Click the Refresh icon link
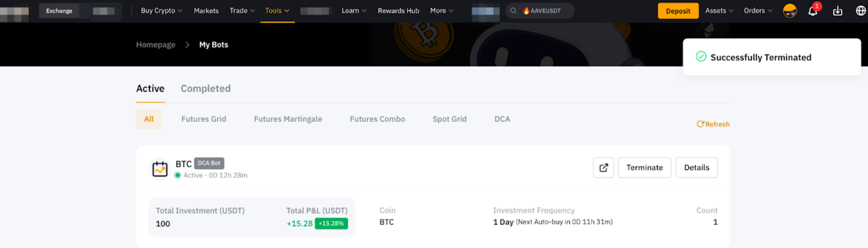The image size is (868, 248). click(713, 124)
